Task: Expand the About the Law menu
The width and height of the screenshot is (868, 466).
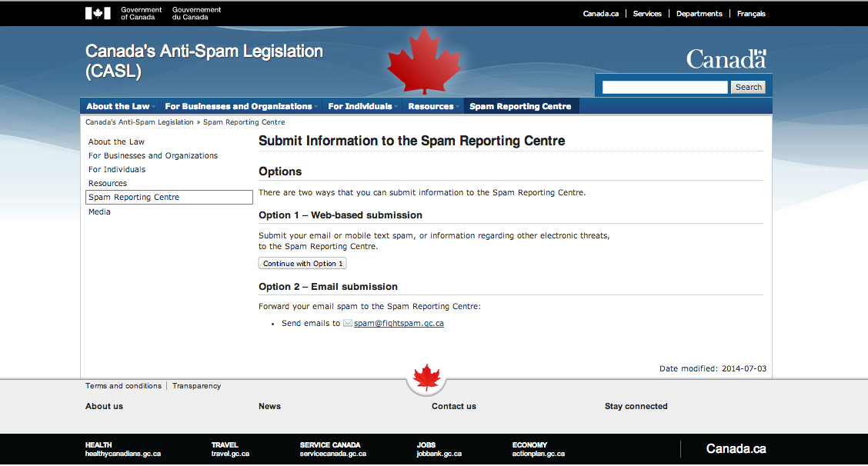Action: coord(120,106)
